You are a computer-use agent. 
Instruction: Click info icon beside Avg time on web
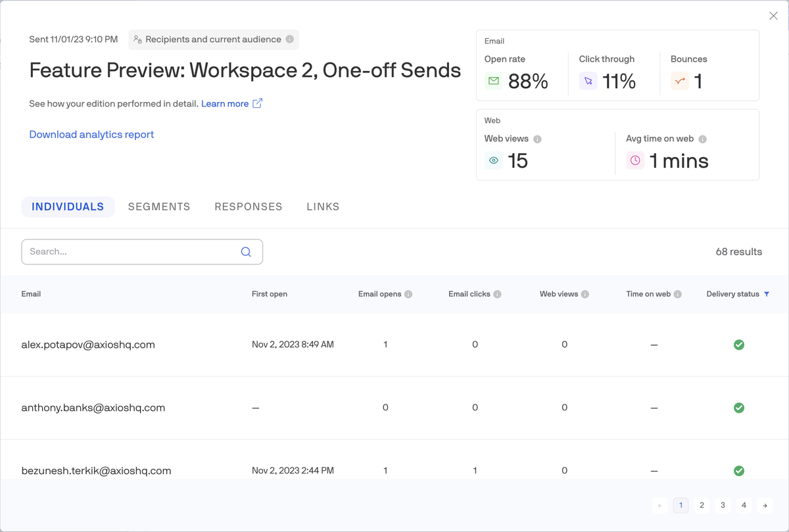point(702,139)
